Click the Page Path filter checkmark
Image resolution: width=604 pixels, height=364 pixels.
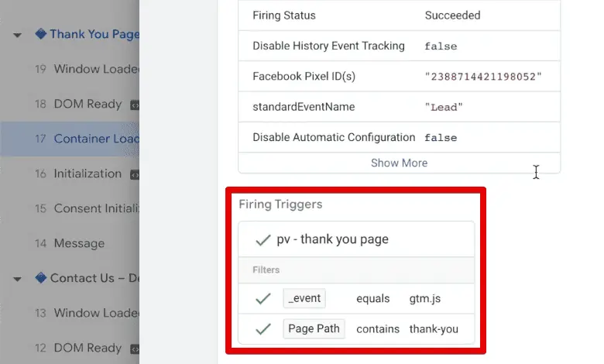(x=263, y=329)
